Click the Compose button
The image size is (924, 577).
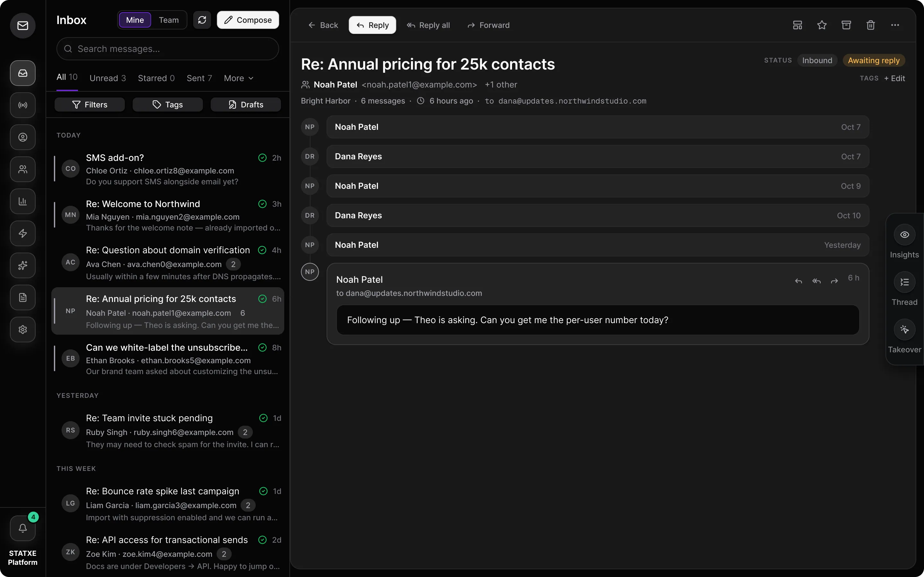tap(248, 20)
